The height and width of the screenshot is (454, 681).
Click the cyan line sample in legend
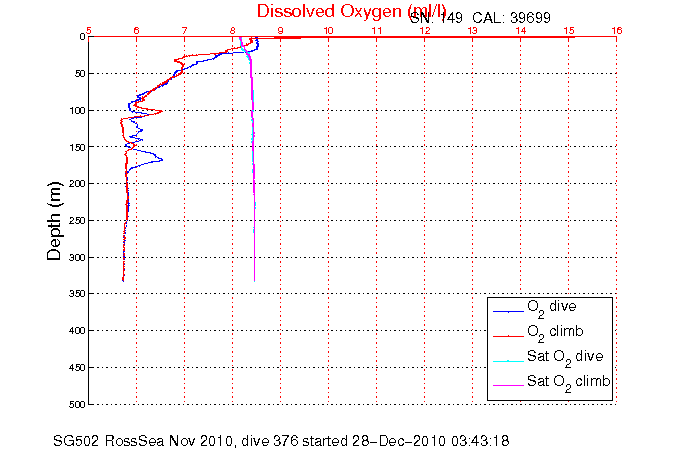coord(508,361)
